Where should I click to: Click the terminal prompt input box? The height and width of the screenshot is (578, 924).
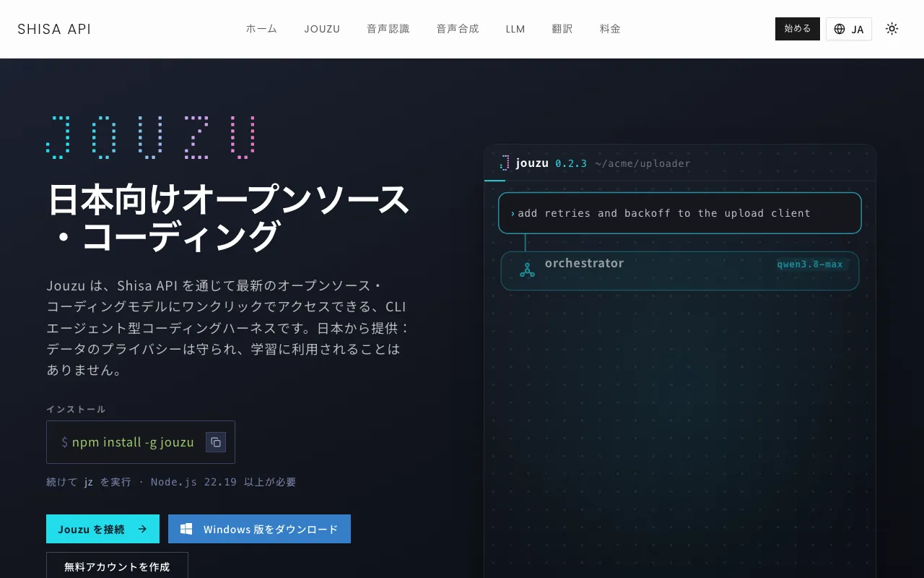coord(680,213)
